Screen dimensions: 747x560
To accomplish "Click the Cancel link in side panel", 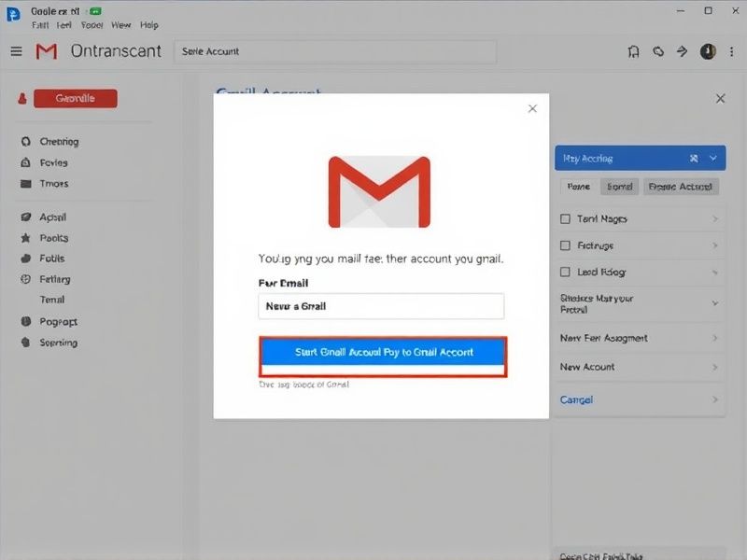I will (576, 399).
